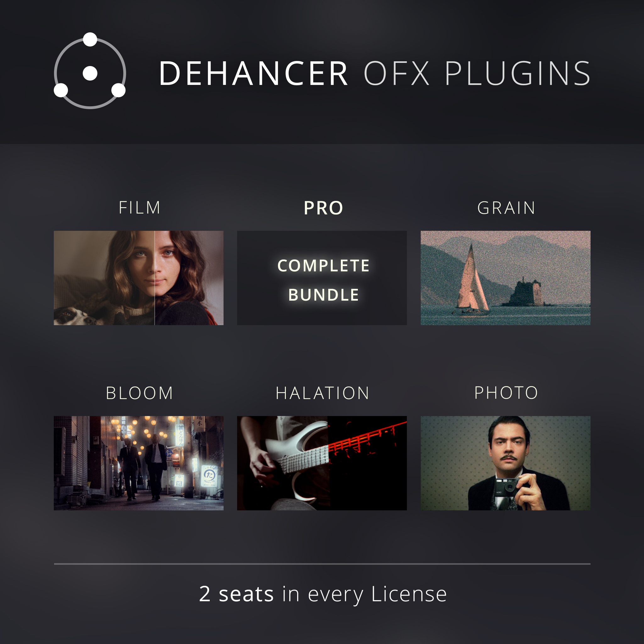The width and height of the screenshot is (644, 644).
Task: Click the 2 seats in every License text
Action: pyautogui.click(x=323, y=594)
